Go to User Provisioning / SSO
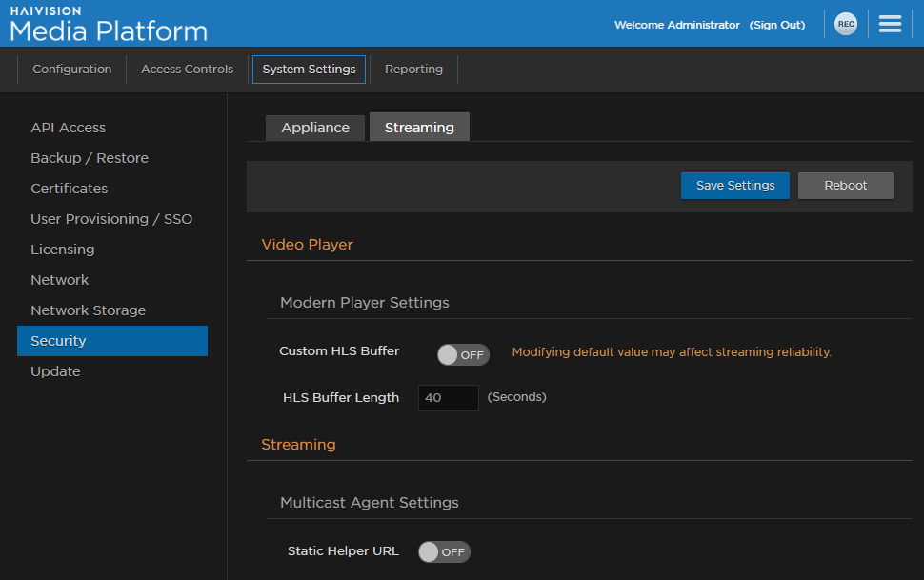The image size is (924, 580). point(111,218)
